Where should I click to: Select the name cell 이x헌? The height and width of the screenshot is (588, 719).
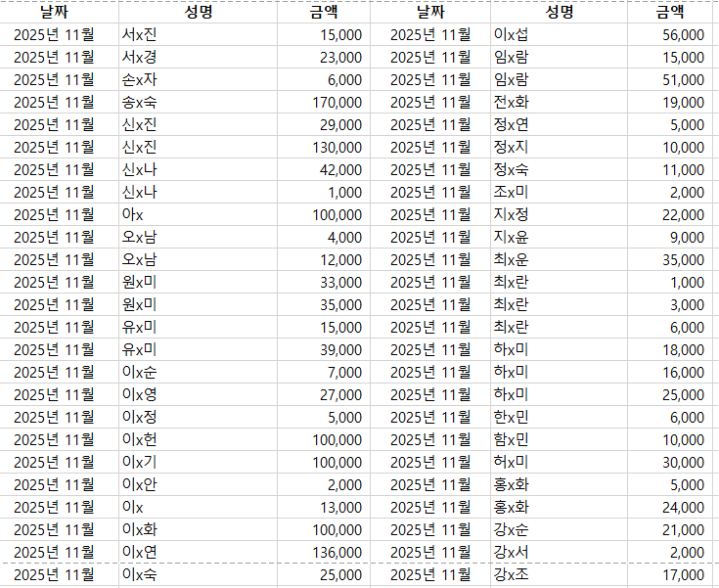pos(140,439)
